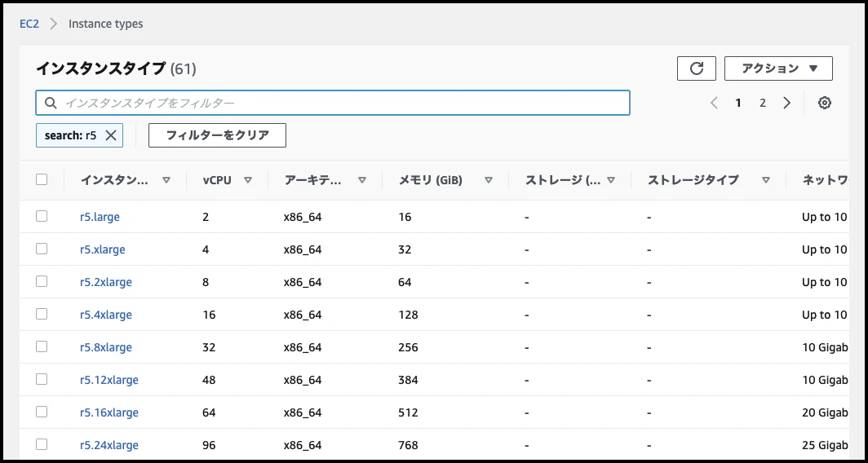Screen dimensions: 868x463
Task: Click 'Up to 10' in r5.large row
Action: [x=825, y=217]
